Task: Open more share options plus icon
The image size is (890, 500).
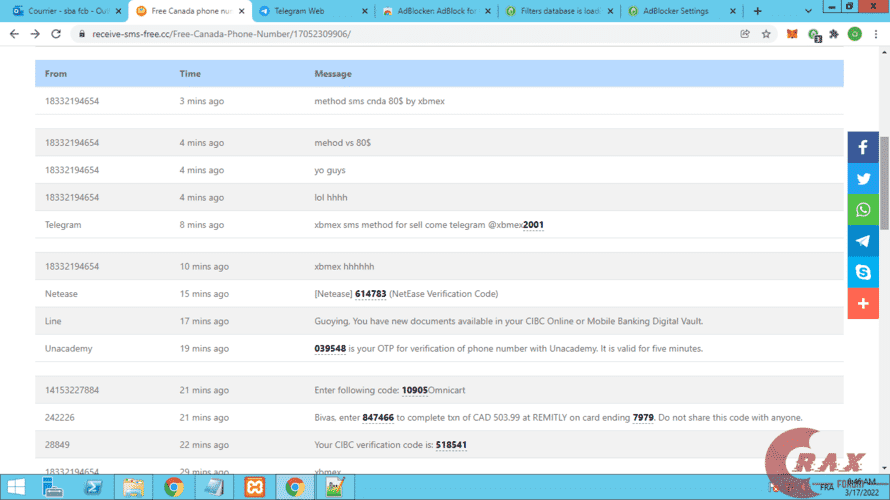Action: [x=863, y=304]
